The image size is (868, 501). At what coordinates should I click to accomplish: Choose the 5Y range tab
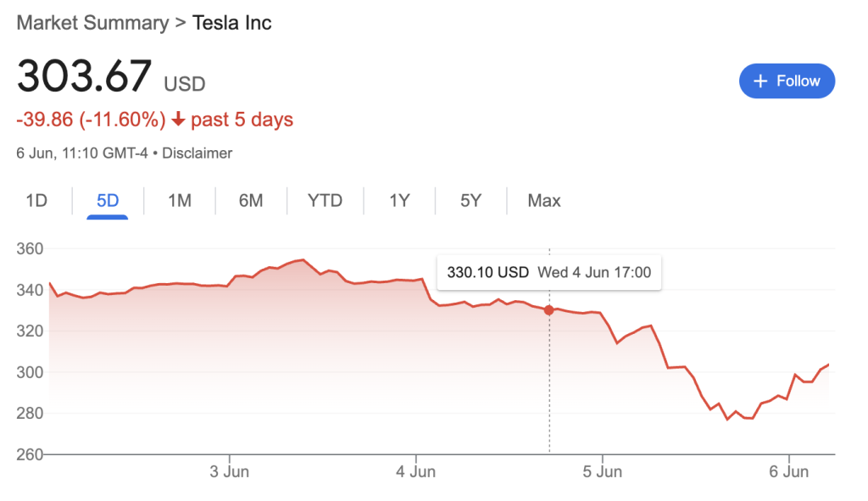pyautogui.click(x=470, y=200)
